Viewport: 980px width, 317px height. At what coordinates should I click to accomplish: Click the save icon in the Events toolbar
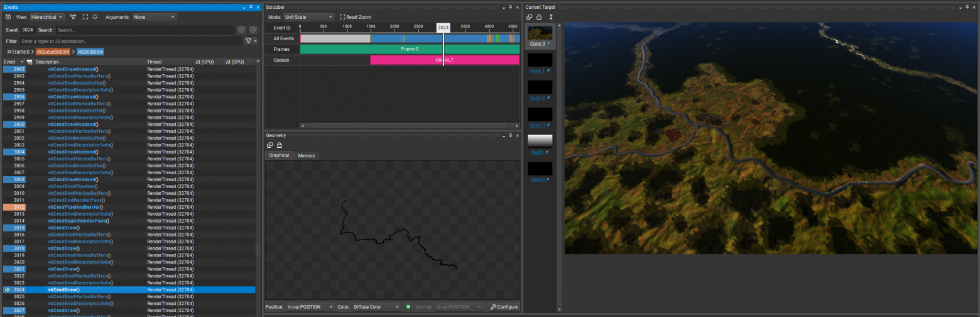8,17
